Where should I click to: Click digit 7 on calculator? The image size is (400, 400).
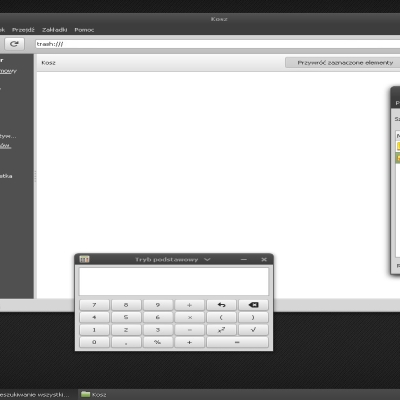tap(94, 305)
